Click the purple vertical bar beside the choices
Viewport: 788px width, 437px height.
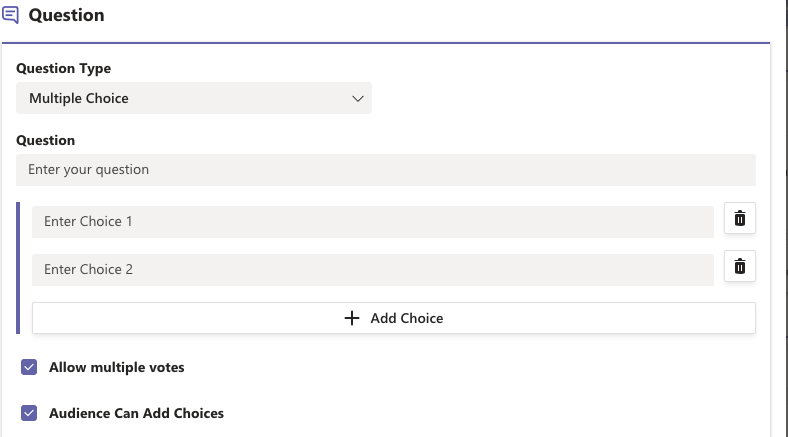pos(18,268)
